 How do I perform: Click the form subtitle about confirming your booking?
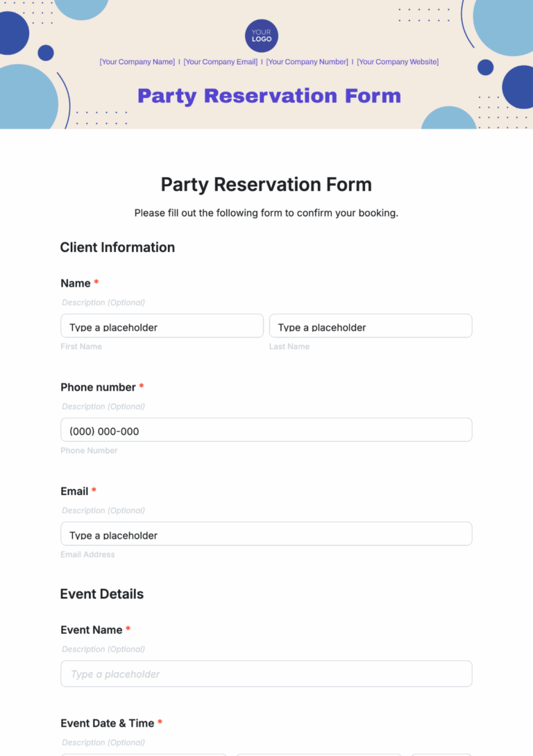[266, 213]
